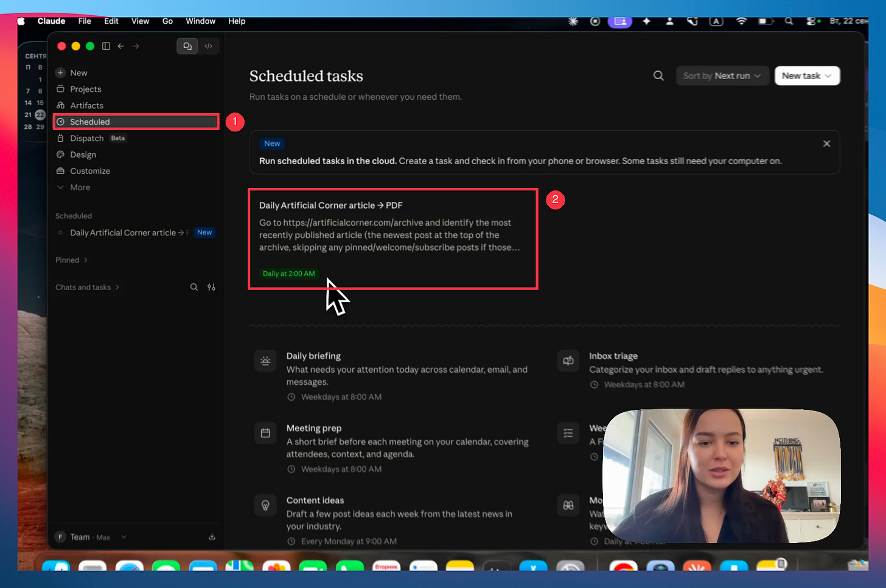Open the Sort by Next run dropdown
This screenshot has width=886, height=588.
coord(722,76)
